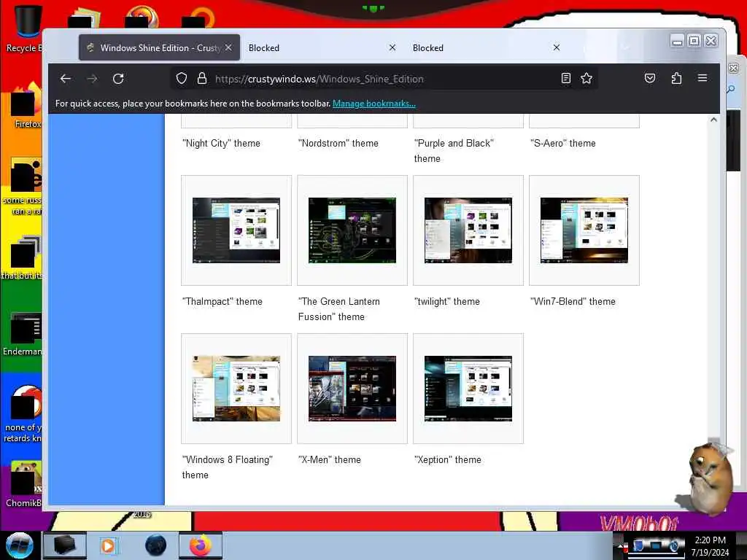Click the "Win7-Blend" theme caption text

point(573,301)
